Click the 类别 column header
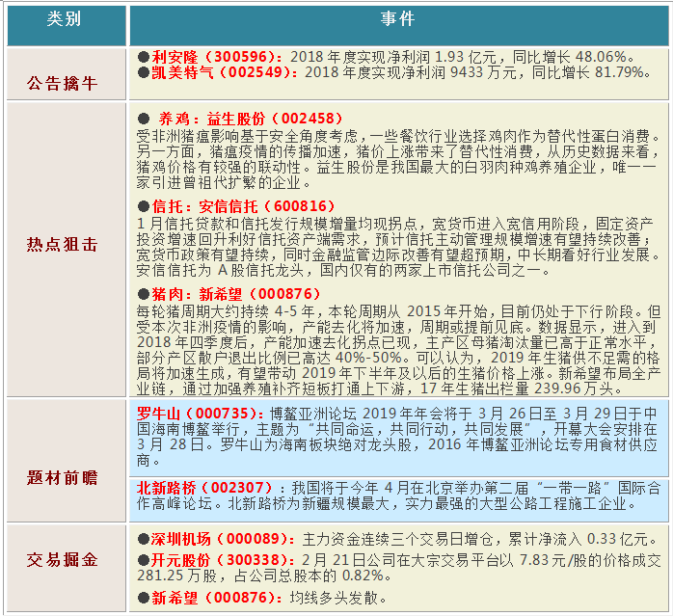673x616 pixels. tap(67, 25)
